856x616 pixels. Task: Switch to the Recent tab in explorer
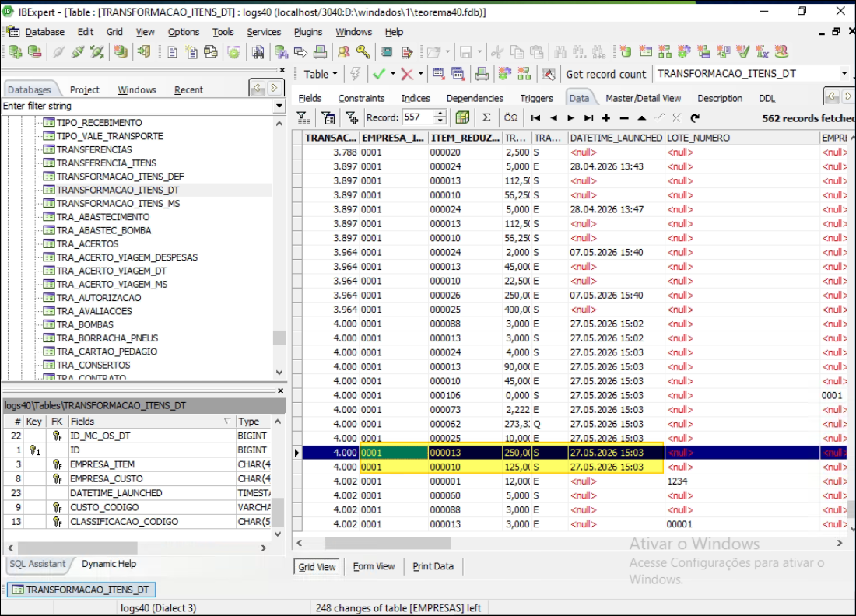click(188, 89)
